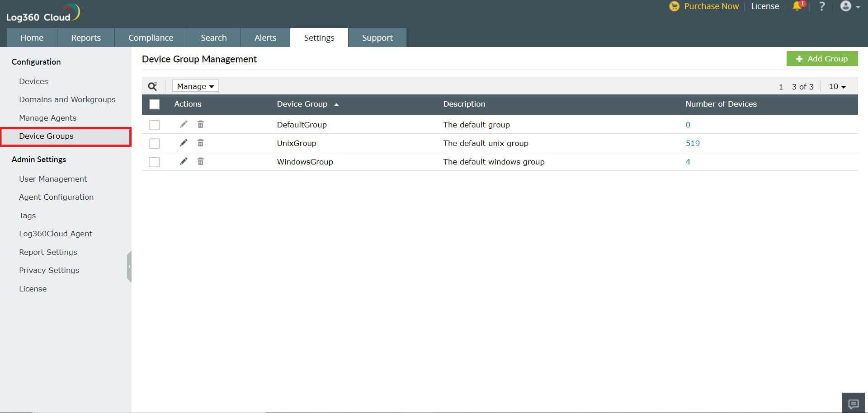Open help using the question mark icon

822,6
